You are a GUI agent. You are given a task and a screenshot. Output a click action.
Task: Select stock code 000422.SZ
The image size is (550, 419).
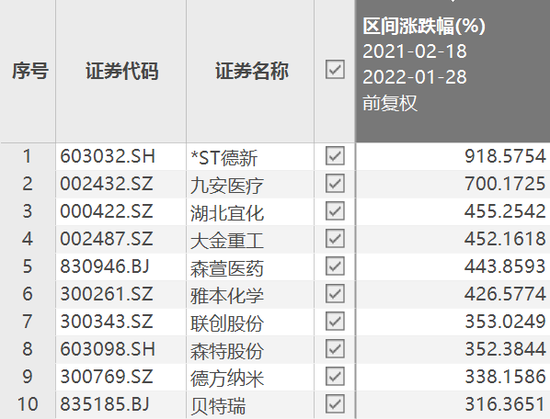[107, 211]
